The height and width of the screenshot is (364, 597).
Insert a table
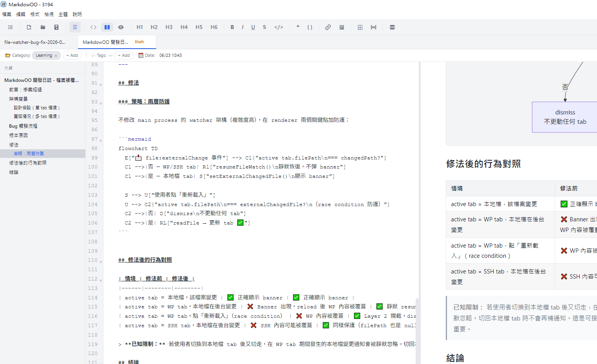coord(360,27)
